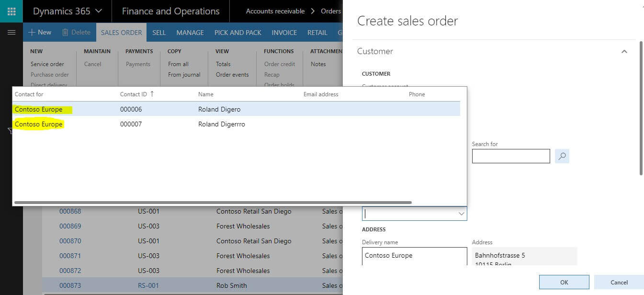Click Order credit under FUNCTIONS
The width and height of the screenshot is (644, 295).
tap(280, 64)
